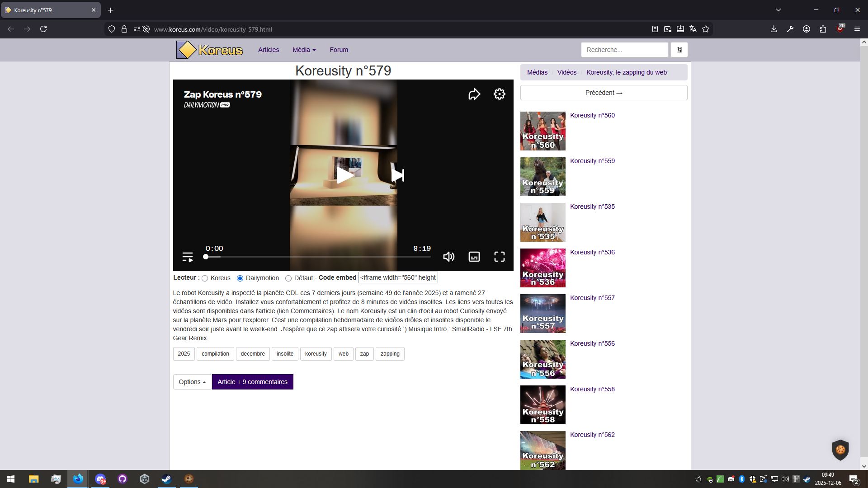Image resolution: width=868 pixels, height=488 pixels.
Task: Select the Koreus player radio button
Action: (x=205, y=278)
